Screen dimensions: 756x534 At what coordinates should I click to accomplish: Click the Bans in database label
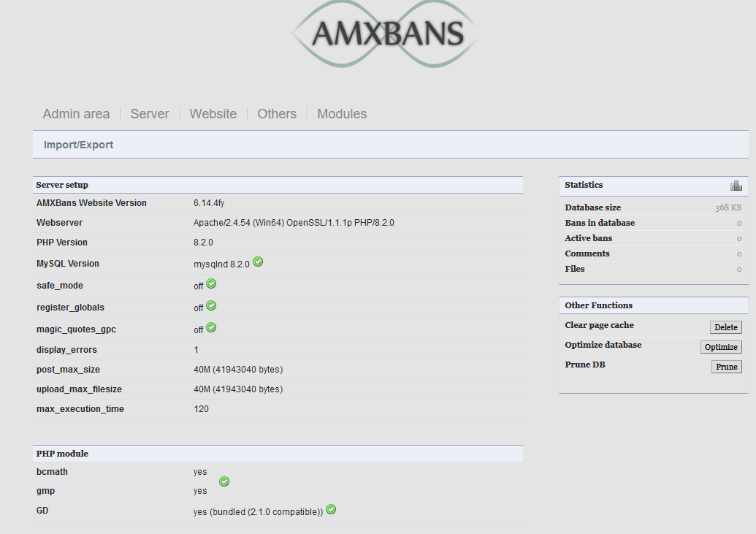(600, 223)
